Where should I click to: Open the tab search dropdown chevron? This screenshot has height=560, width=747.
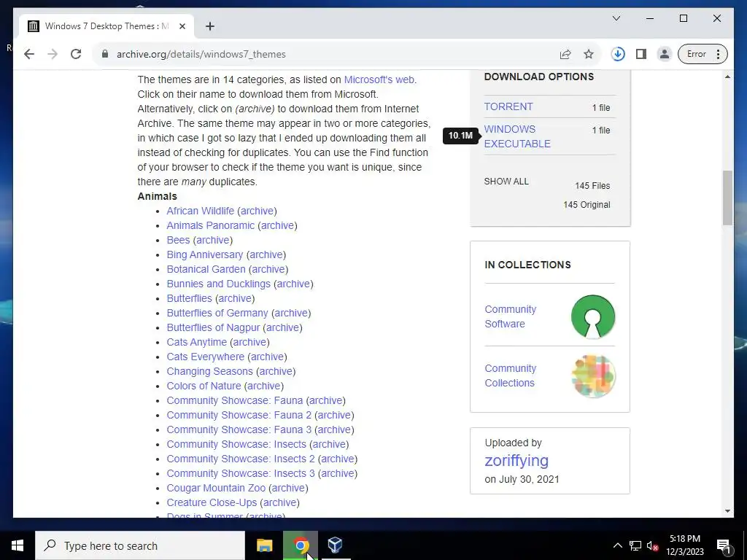coord(616,18)
